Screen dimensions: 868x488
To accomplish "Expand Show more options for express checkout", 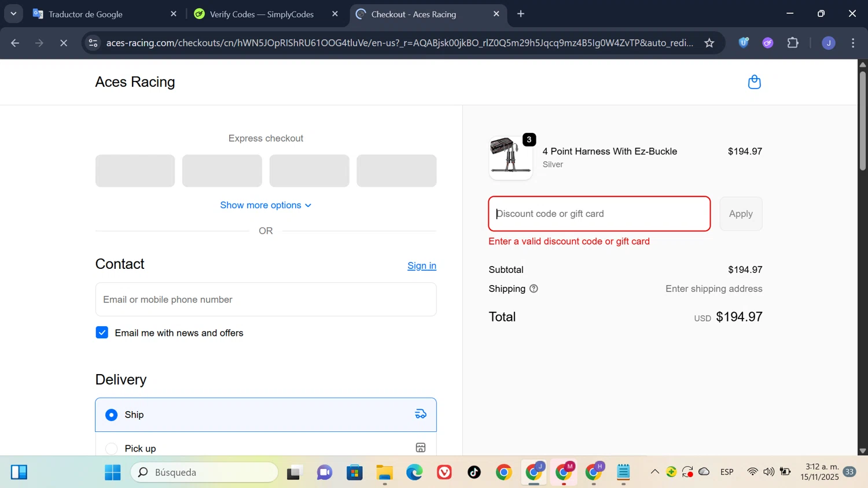I will (x=266, y=205).
